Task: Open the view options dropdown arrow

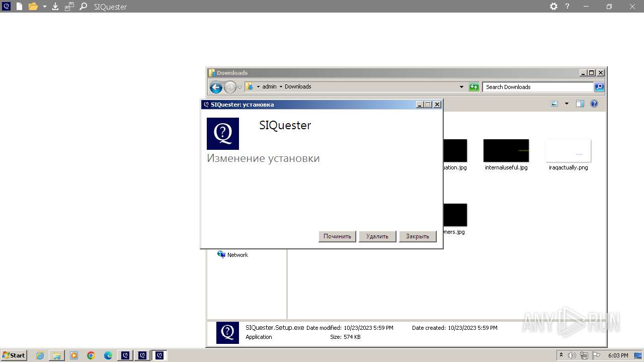Action: click(x=567, y=104)
